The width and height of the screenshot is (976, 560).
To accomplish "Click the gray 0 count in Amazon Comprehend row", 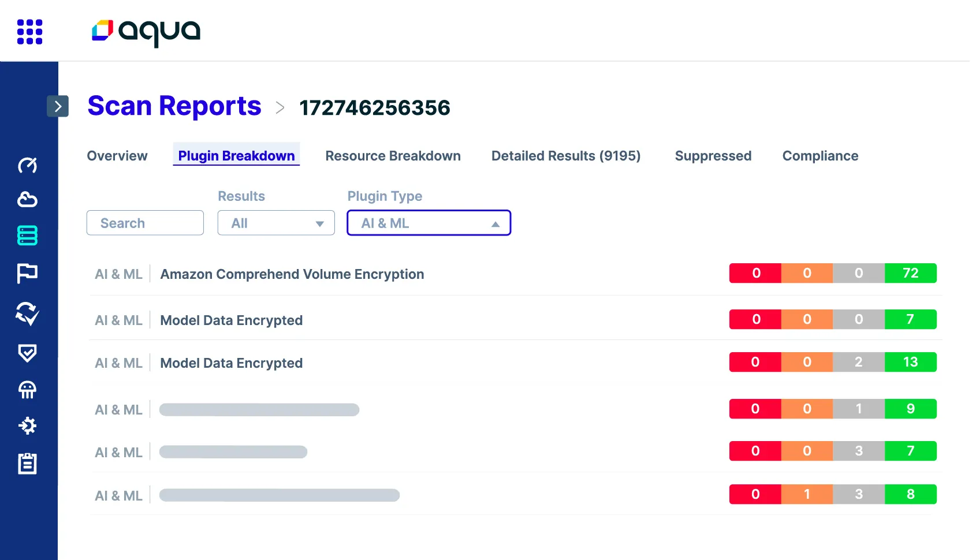I will (x=859, y=273).
